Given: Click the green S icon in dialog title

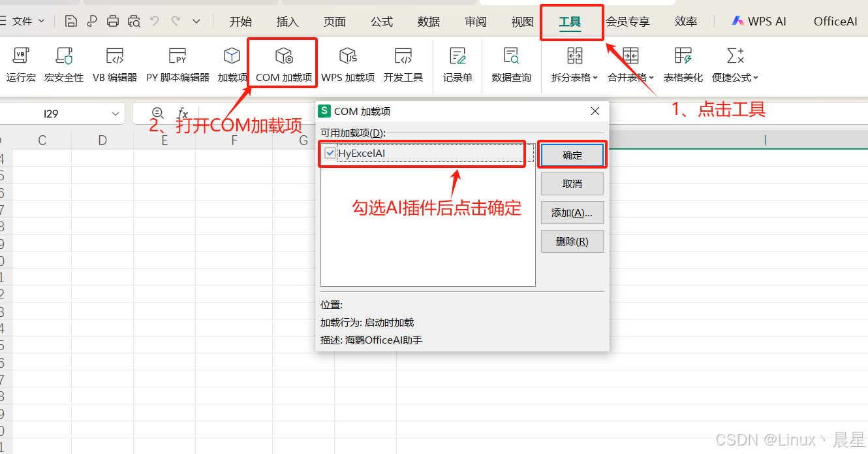Looking at the screenshot, I should pyautogui.click(x=325, y=112).
